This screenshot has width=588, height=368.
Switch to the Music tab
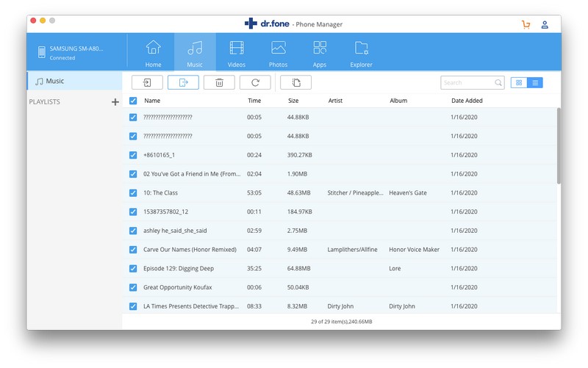pyautogui.click(x=195, y=52)
